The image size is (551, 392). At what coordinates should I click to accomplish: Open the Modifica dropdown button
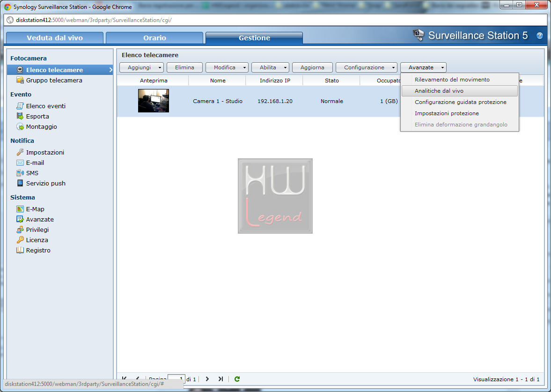tap(227, 67)
